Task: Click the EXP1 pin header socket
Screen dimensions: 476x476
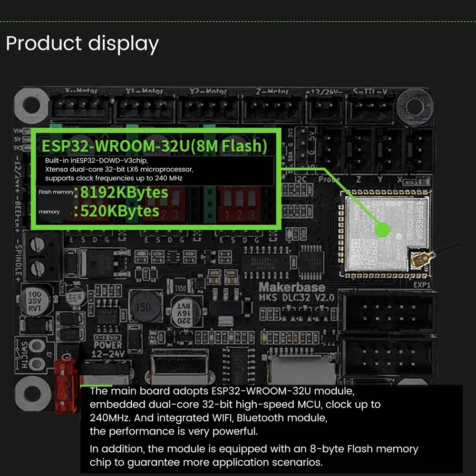Action: tap(388, 311)
